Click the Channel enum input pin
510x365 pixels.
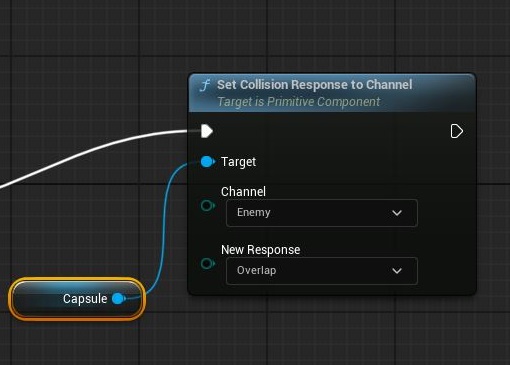point(208,206)
